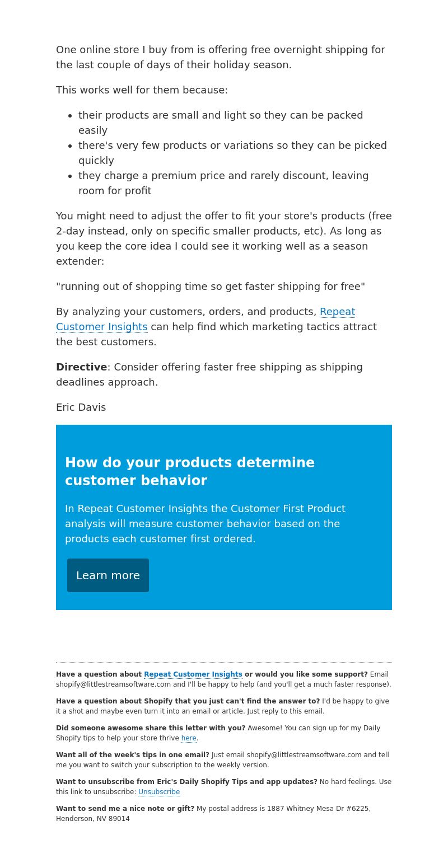Click the "How do your products determine" heading
Viewport: 448px width, 868px height.
click(190, 472)
